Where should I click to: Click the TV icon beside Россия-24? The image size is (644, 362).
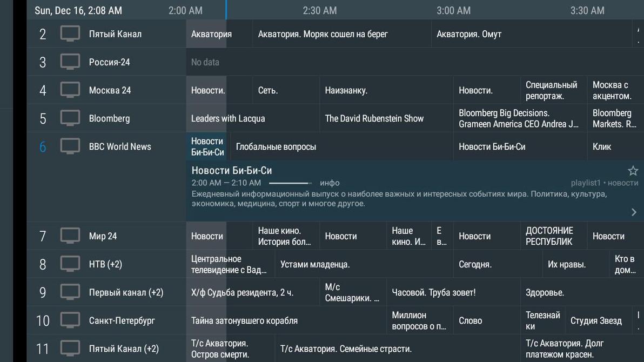point(70,62)
